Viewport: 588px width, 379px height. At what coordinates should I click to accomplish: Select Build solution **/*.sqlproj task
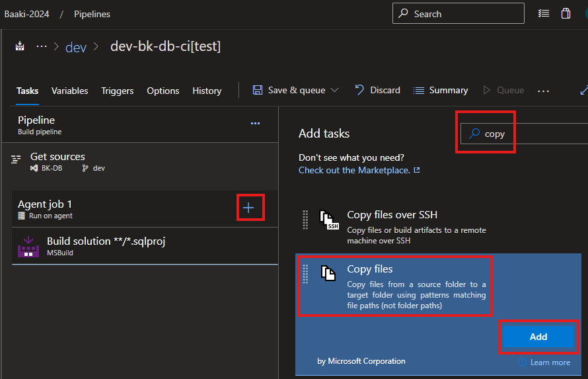pyautogui.click(x=145, y=246)
